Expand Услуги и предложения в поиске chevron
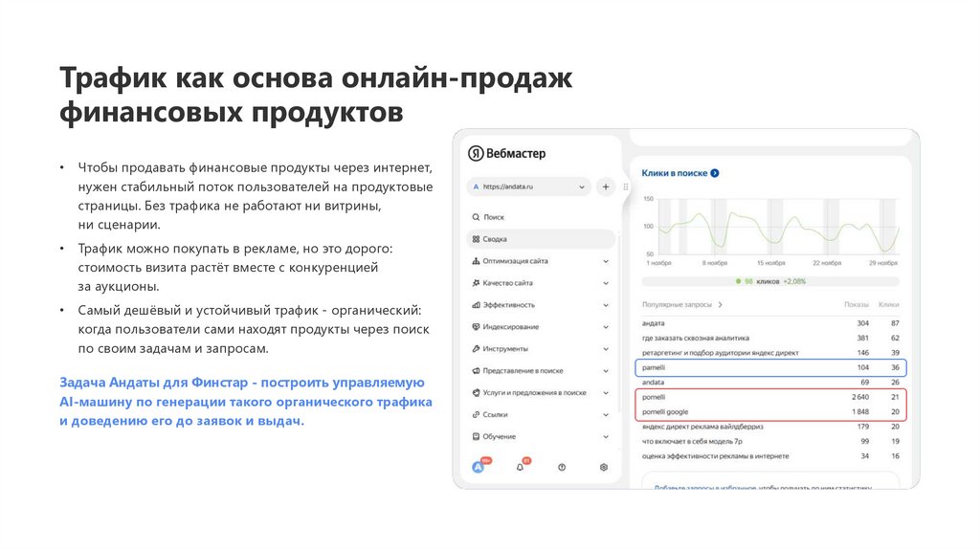The width and height of the screenshot is (980, 549). 606,393
